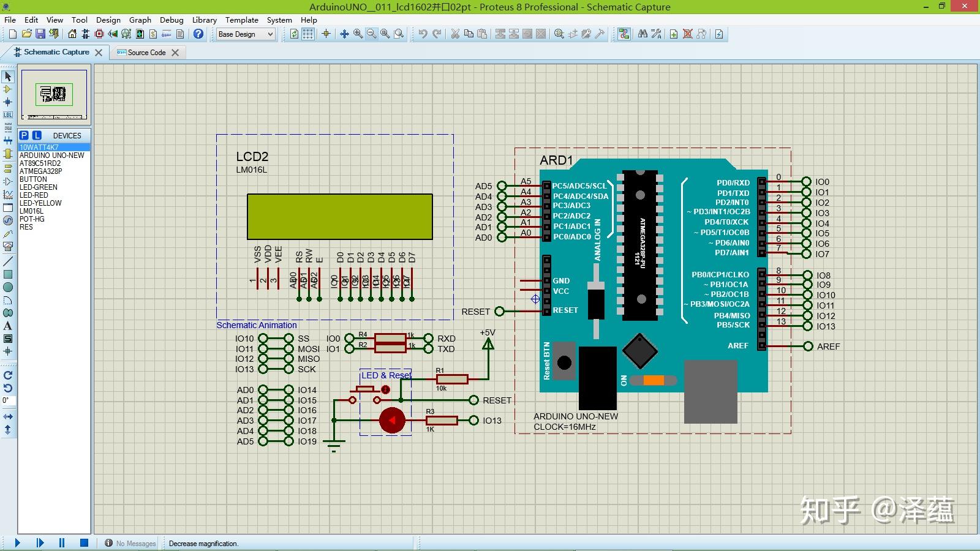The width and height of the screenshot is (980, 551).
Task: Toggle the grid display on or off
Action: 308,34
